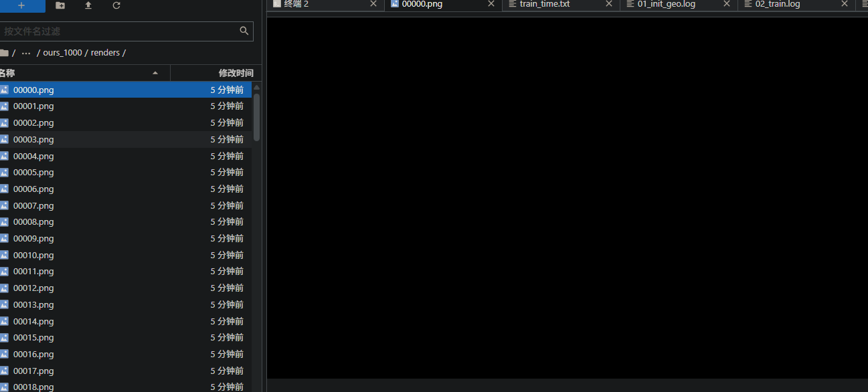Select file 00012.png

126,288
